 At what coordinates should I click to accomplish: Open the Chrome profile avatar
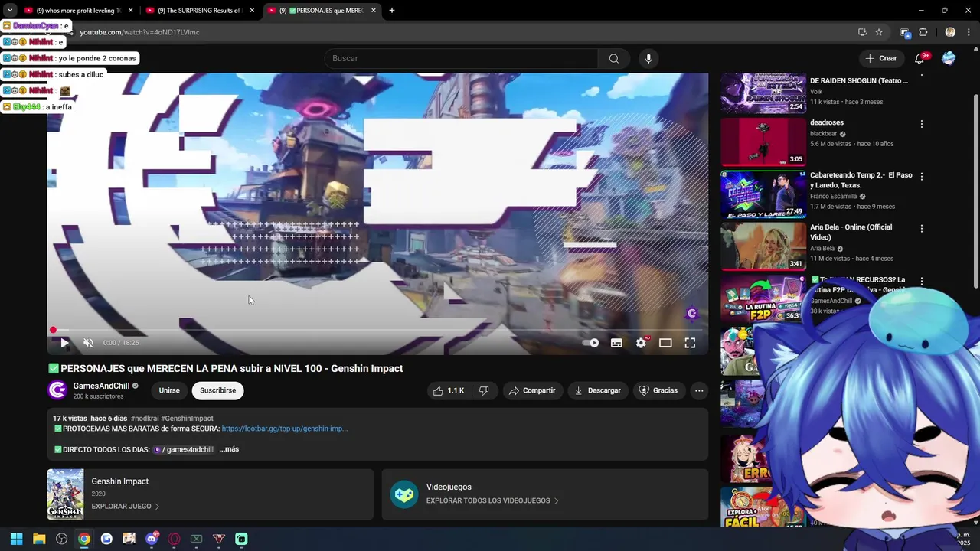950,32
